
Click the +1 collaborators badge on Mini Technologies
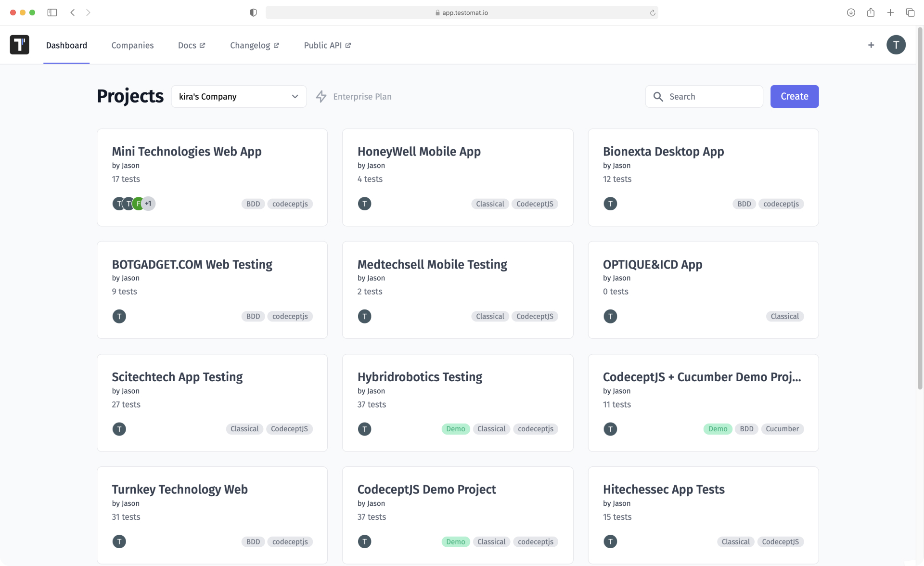(148, 203)
